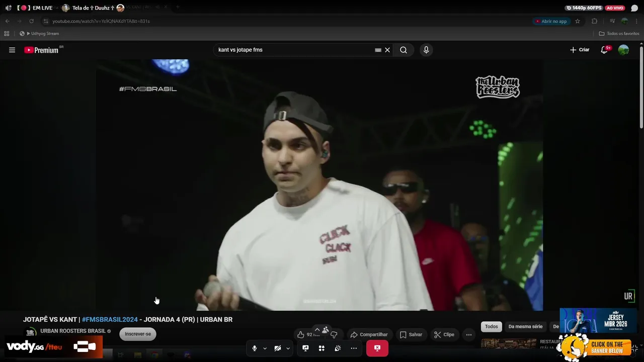Open soundboard icon in call bar
The image size is (644, 362).
[338, 348]
